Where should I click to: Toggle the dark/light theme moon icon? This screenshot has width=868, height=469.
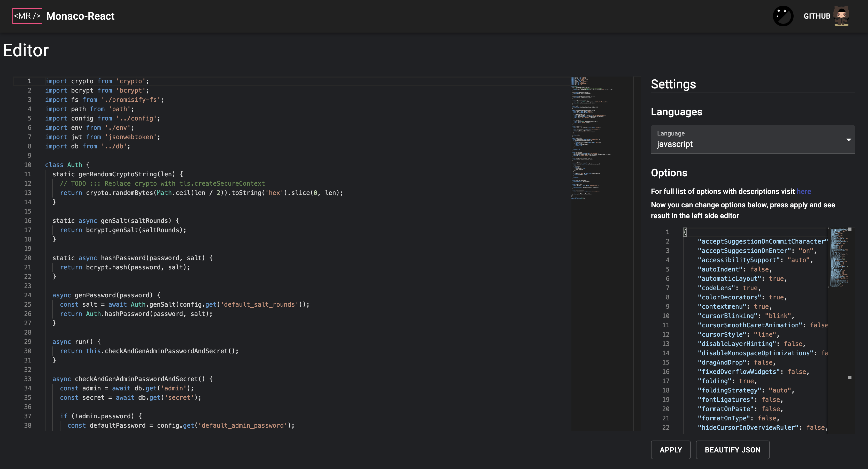point(783,16)
